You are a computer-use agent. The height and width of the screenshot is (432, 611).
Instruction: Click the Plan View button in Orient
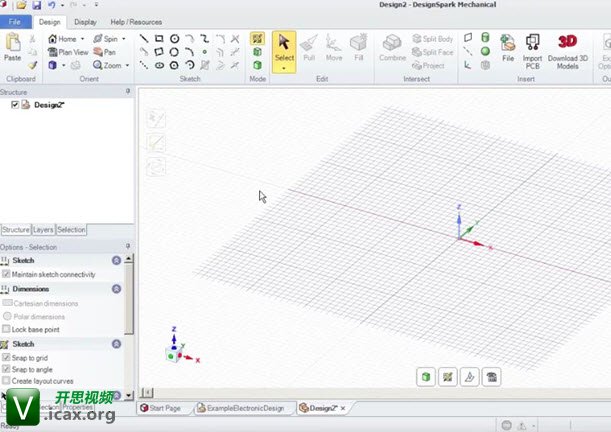tap(68, 52)
